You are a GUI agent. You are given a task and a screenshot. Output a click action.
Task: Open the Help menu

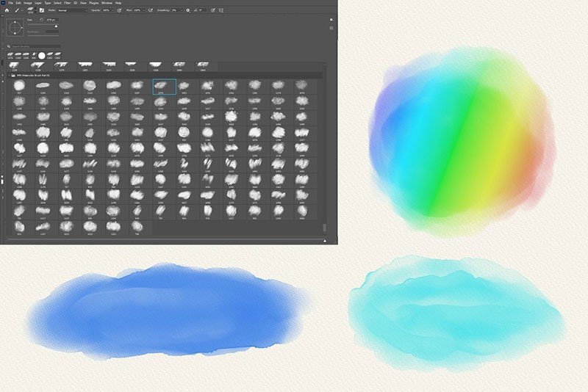point(118,3)
